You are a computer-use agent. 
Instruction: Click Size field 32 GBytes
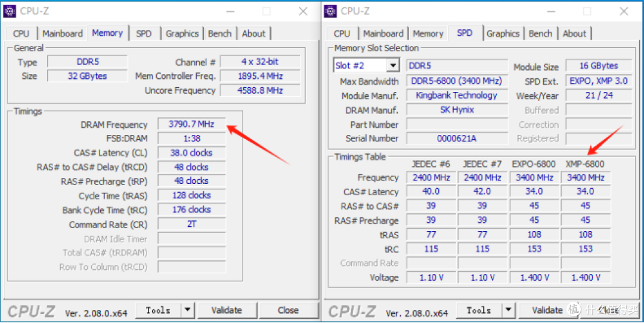tap(88, 76)
